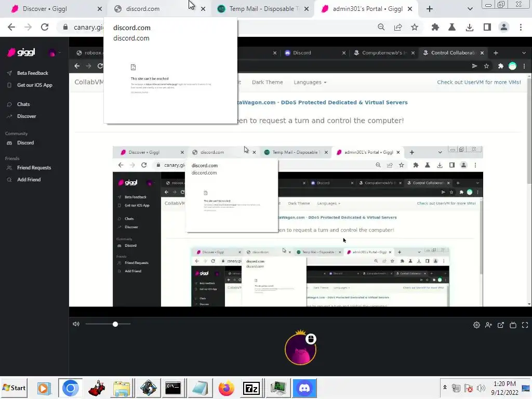
Task: Open Beta Feedback in Giggl sidebar
Action: click(x=33, y=73)
